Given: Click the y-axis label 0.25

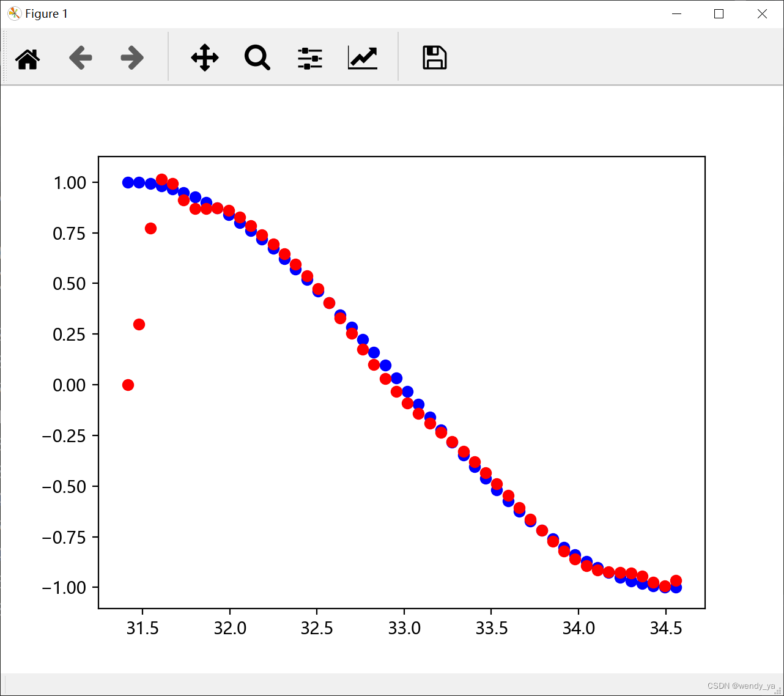Looking at the screenshot, I should click(x=70, y=334).
